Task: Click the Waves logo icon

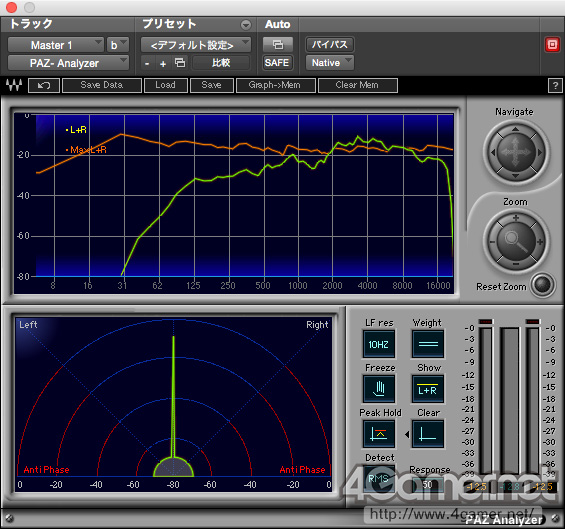Action: tap(14, 85)
